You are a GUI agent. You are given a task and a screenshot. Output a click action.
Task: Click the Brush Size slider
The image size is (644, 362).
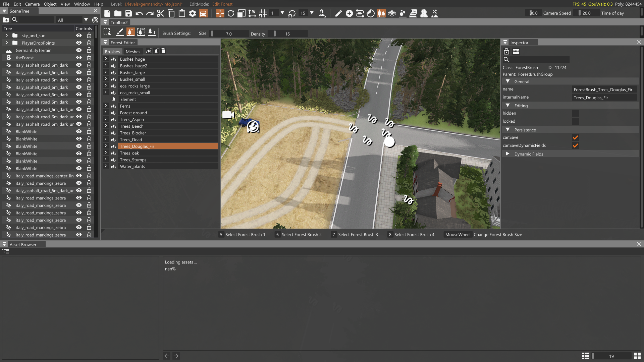[229, 34]
